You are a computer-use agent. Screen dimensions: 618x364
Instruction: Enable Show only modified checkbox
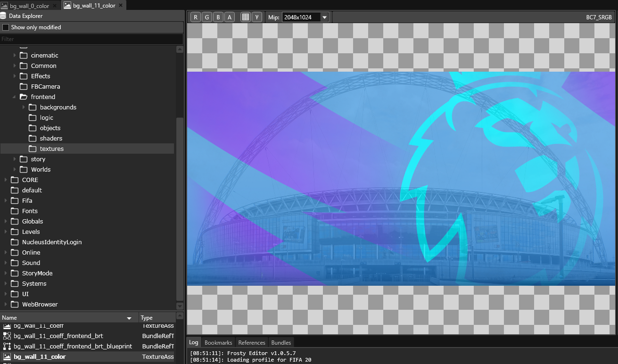tap(6, 27)
